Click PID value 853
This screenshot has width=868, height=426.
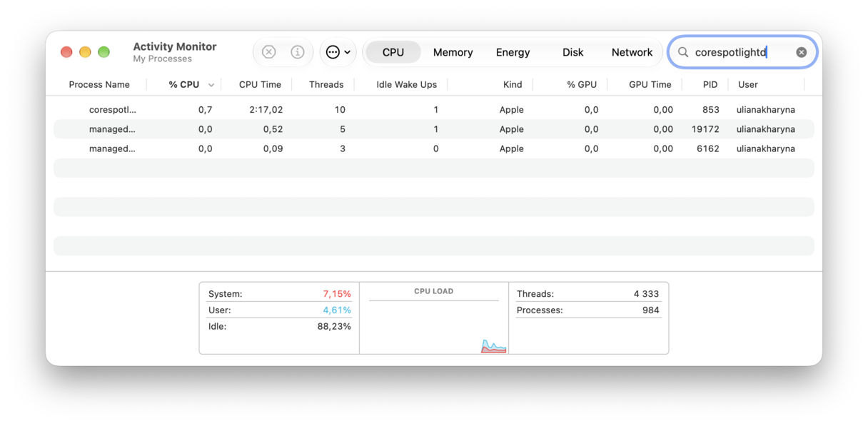711,110
